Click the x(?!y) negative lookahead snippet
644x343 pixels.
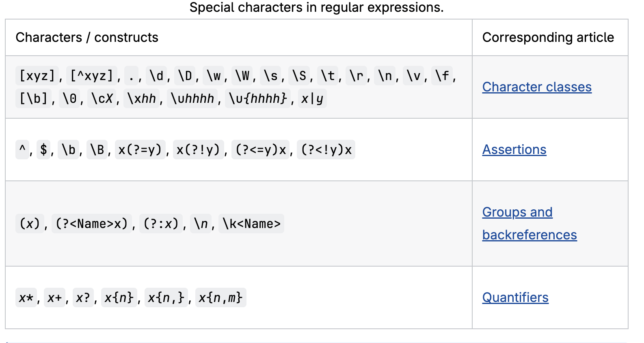[x=198, y=150]
